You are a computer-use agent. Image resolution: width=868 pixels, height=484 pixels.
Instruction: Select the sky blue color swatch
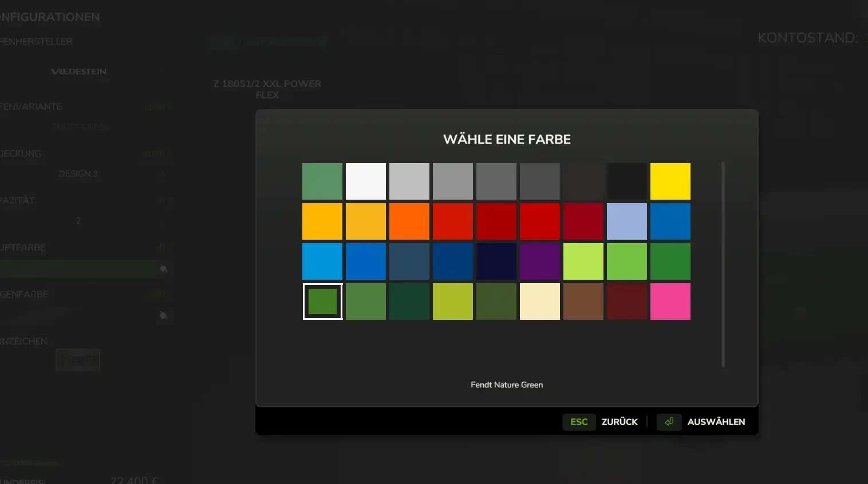pyautogui.click(x=322, y=261)
